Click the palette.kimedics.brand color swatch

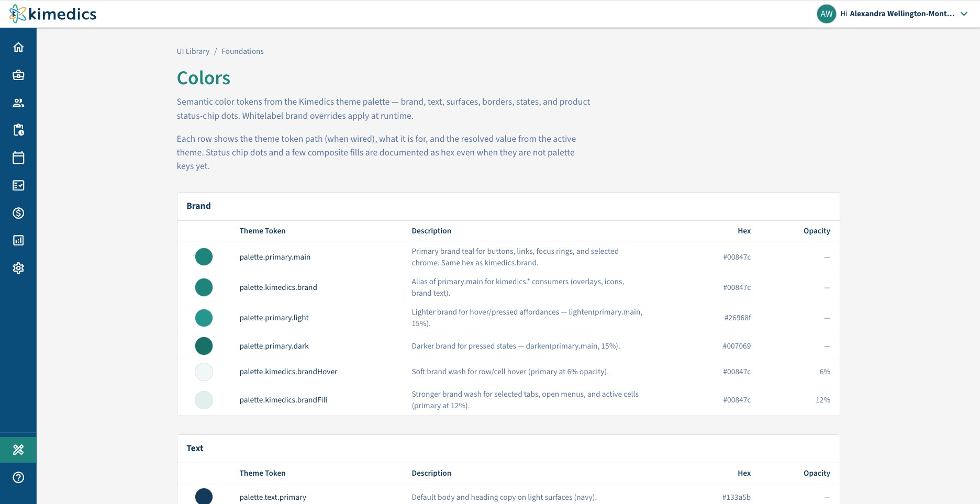pos(204,287)
